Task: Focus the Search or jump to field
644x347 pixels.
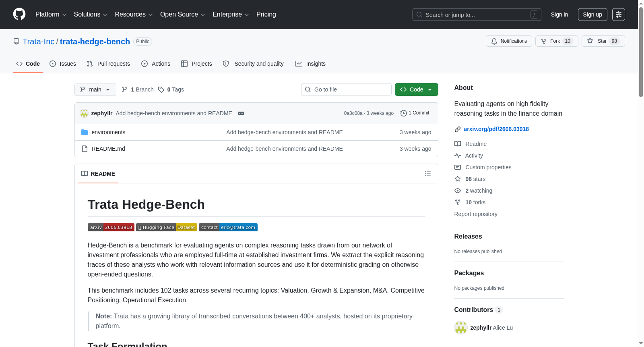Action: [477, 15]
